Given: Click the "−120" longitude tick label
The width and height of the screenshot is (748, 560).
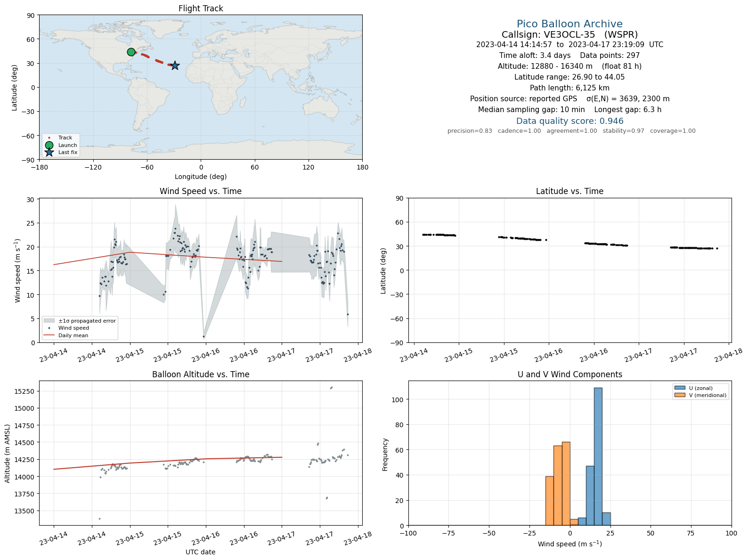Looking at the screenshot, I should click(x=93, y=167).
